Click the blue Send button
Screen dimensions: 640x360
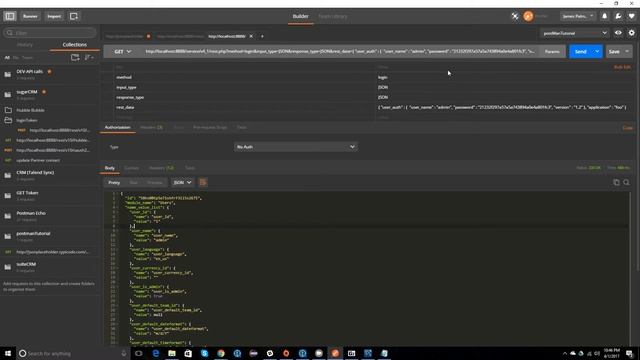(x=580, y=51)
